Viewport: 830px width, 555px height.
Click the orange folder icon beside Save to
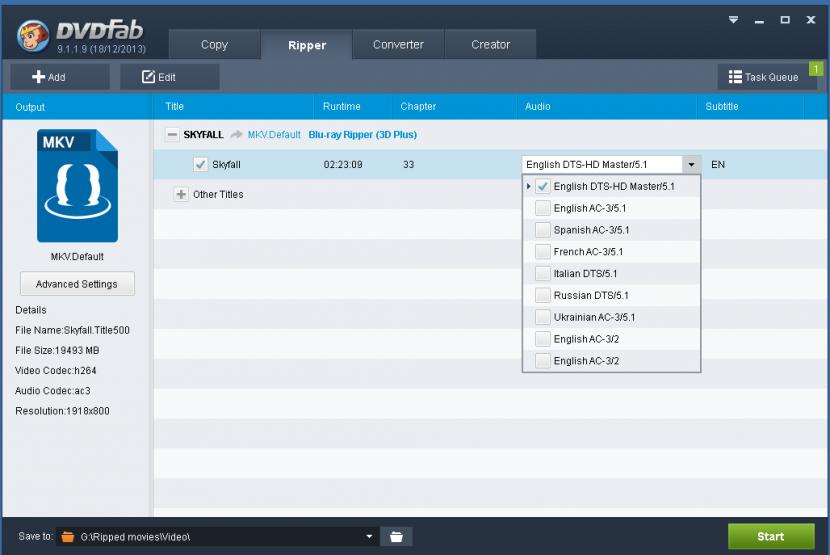click(68, 537)
